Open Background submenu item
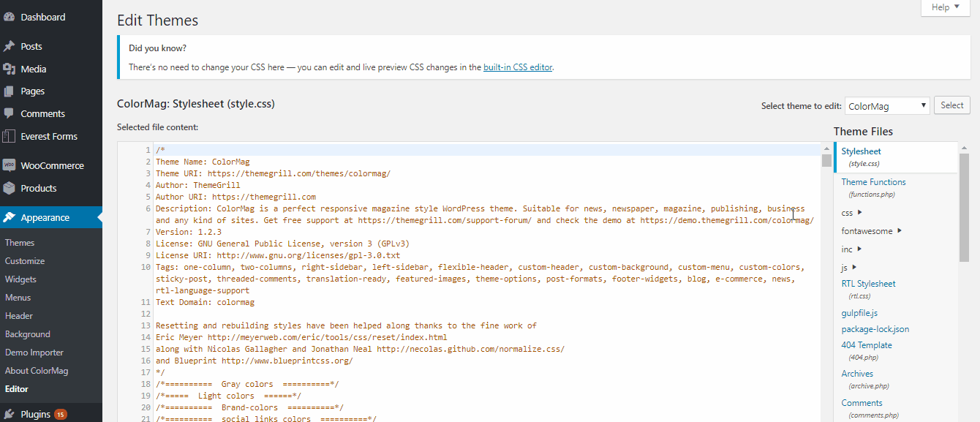 28,334
